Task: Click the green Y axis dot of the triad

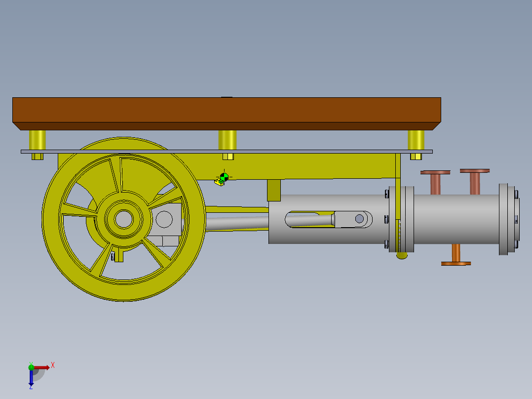Action: [x=31, y=367]
